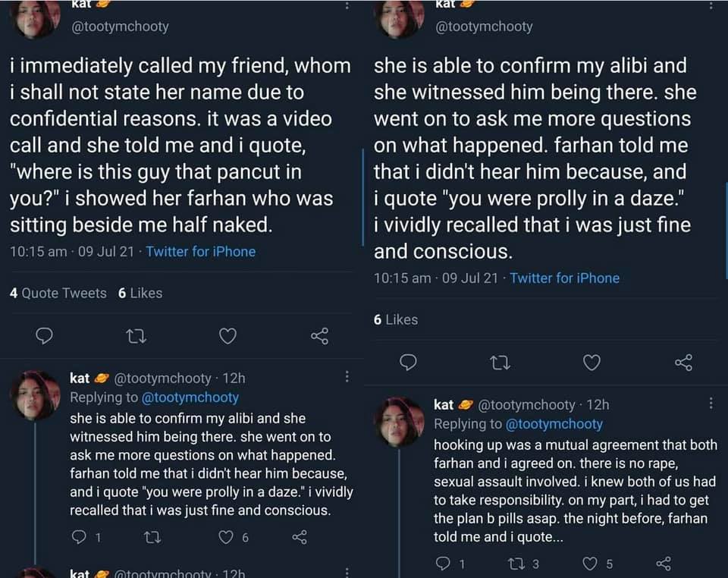
Task: Retweet the left main tweet about farhan
Action: point(136,335)
